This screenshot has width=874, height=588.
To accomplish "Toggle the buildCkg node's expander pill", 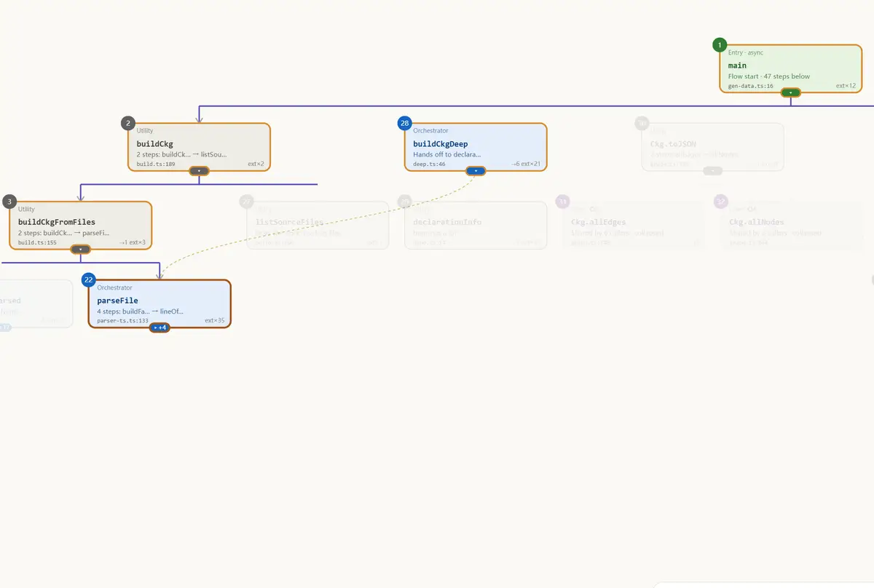I will 199,171.
